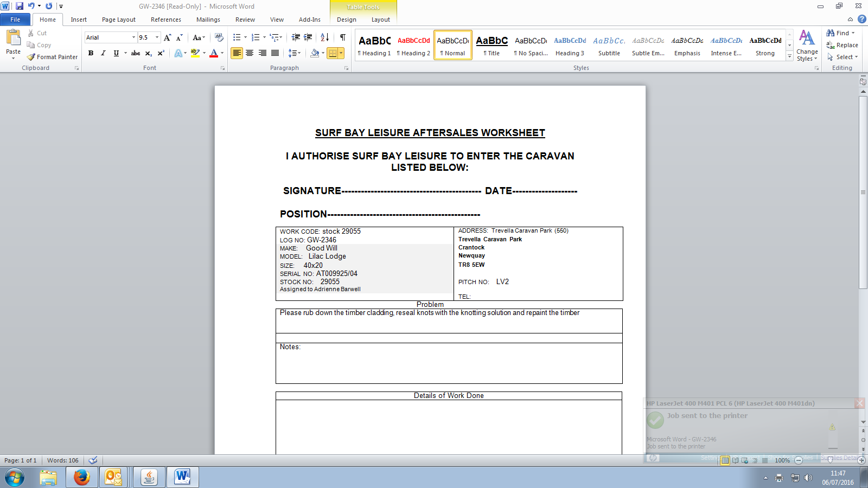Show paragraph marks with the pilcrow button

coord(343,37)
